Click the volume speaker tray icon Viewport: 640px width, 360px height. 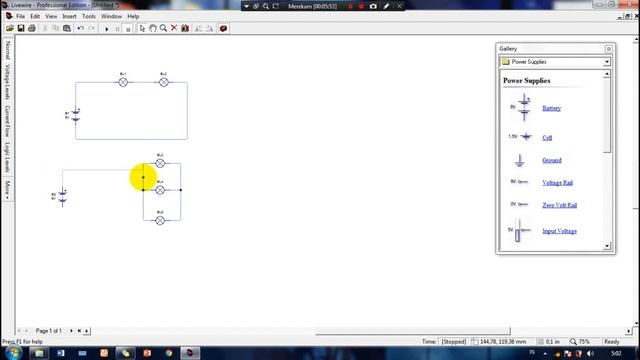point(590,353)
